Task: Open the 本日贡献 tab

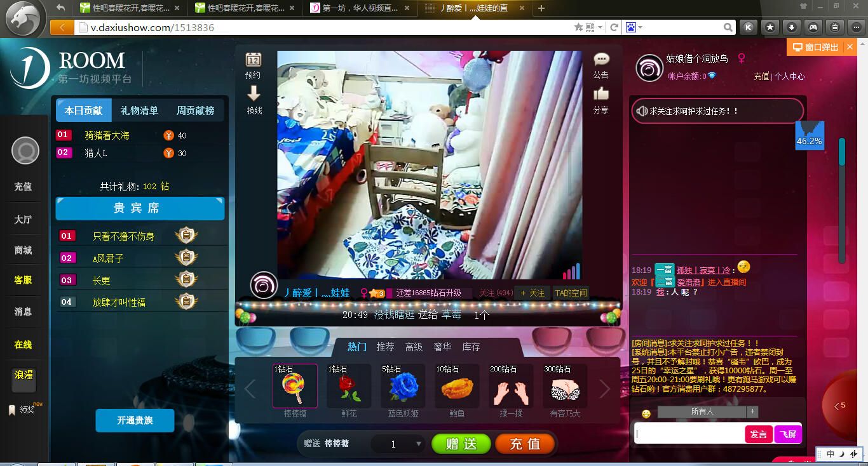Action: coord(84,110)
